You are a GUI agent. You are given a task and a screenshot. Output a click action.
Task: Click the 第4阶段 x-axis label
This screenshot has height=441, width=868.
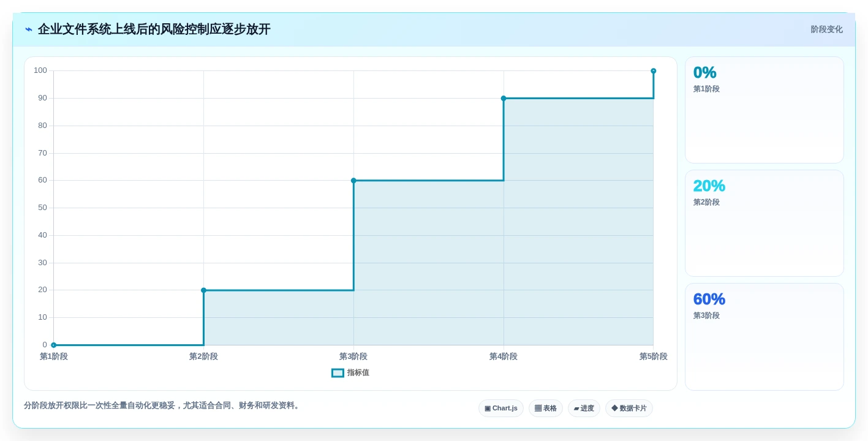click(x=504, y=356)
